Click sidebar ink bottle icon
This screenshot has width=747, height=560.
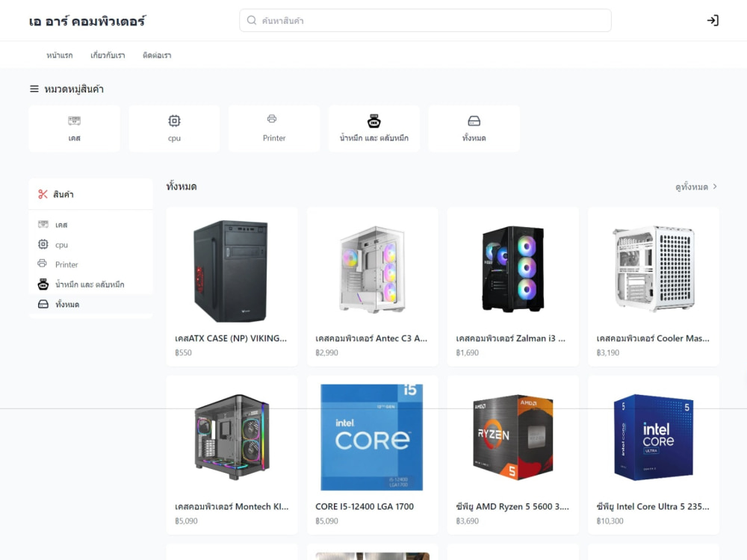pos(43,284)
